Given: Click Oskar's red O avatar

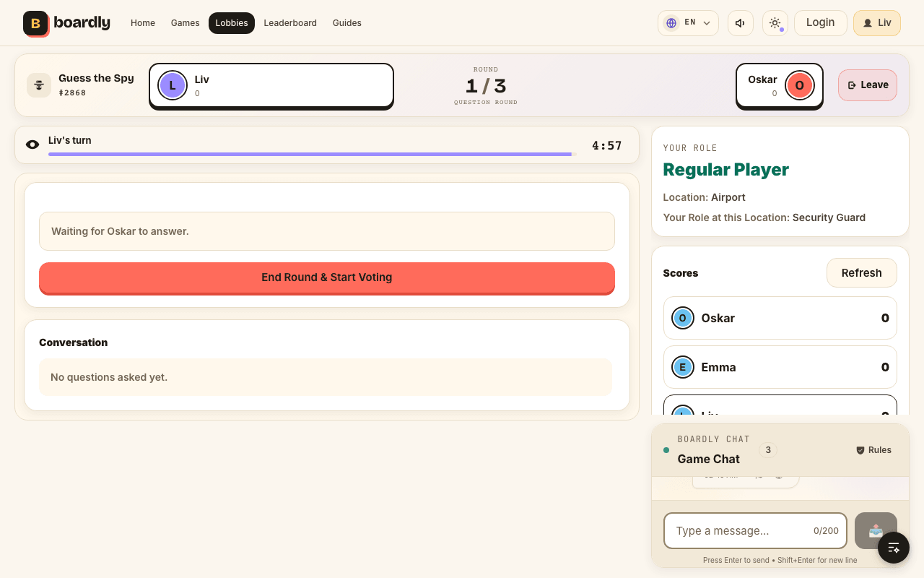Looking at the screenshot, I should coord(799,85).
